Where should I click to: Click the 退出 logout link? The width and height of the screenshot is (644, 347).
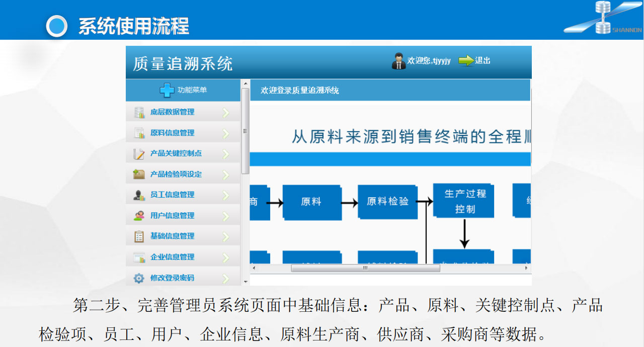tap(482, 61)
